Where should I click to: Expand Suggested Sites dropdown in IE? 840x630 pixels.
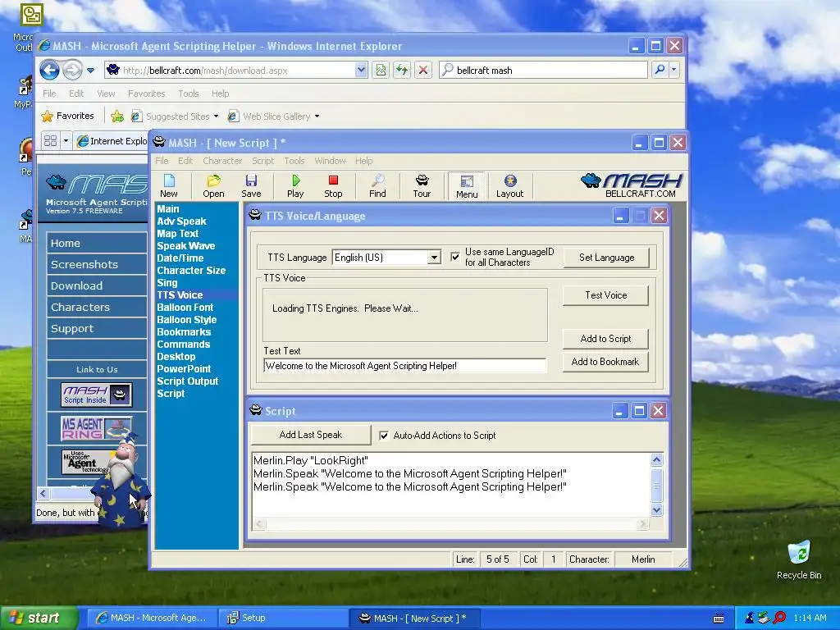216,116
